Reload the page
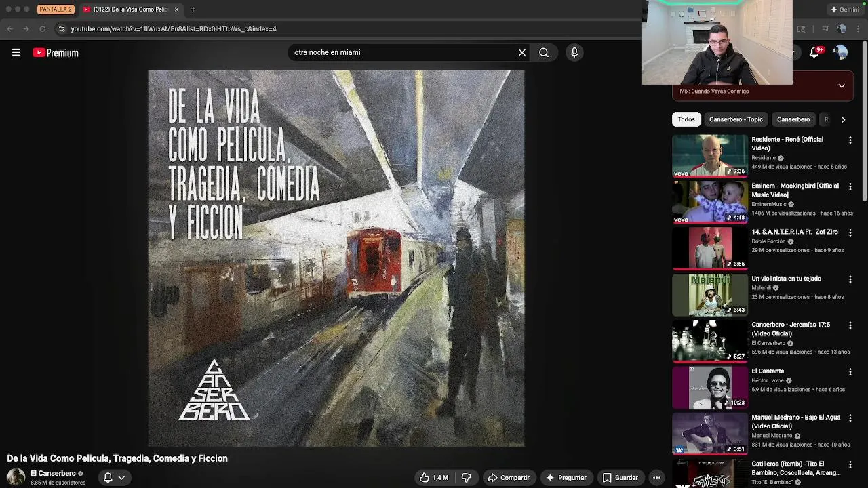The height and width of the screenshot is (488, 868). point(42,28)
